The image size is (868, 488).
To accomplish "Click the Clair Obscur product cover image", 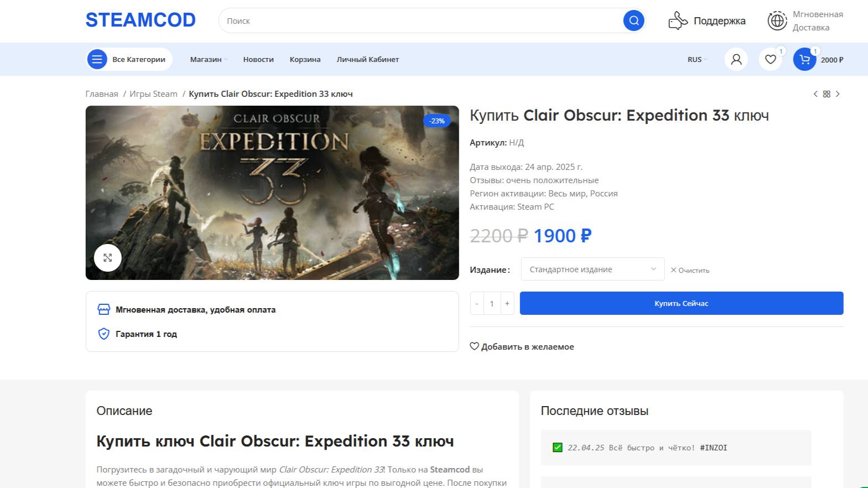I will point(272,193).
